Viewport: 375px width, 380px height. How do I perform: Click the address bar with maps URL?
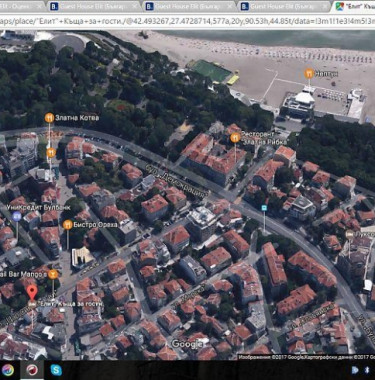point(187,21)
